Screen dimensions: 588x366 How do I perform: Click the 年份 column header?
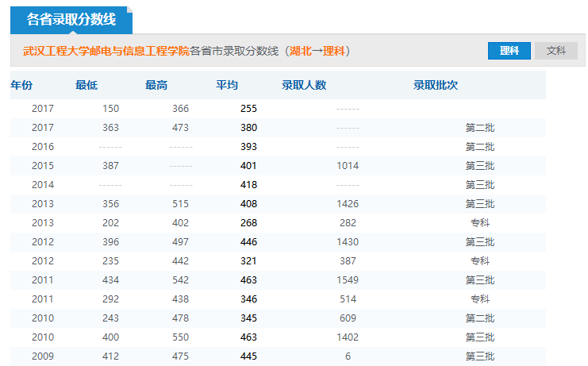pyautogui.click(x=21, y=85)
